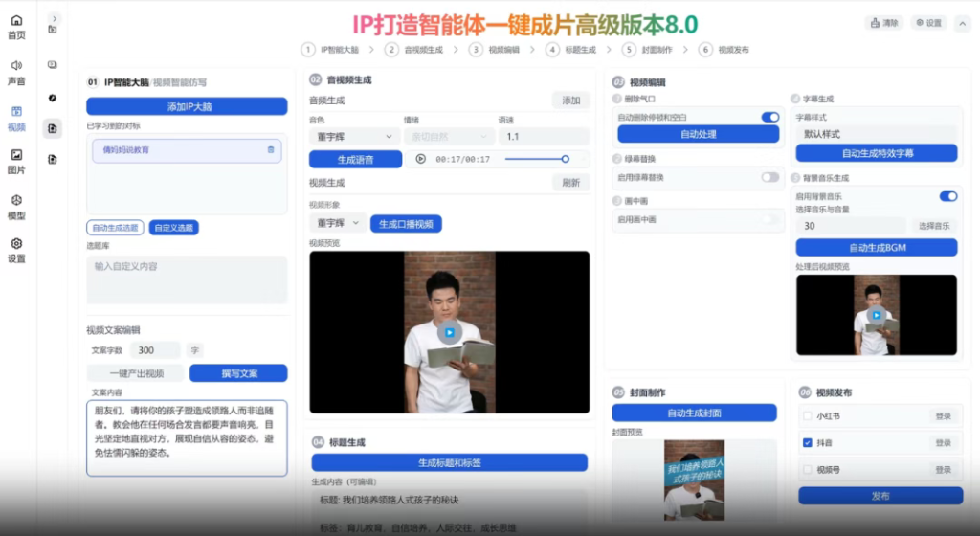Expand the secondary sidebar with chevron arrow
The width and height of the screenshot is (980, 536).
click(x=55, y=19)
